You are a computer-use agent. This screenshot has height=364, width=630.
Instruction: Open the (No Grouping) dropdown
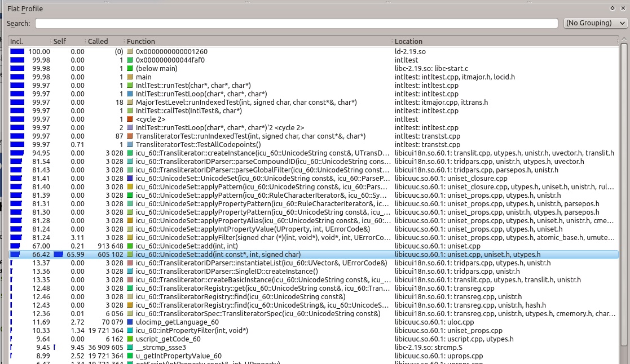(x=596, y=23)
